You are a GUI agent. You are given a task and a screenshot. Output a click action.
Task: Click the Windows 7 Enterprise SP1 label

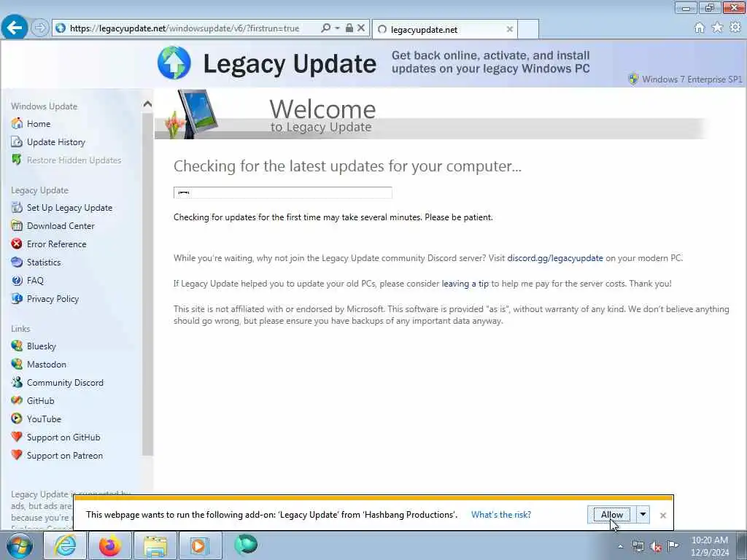pyautogui.click(x=692, y=79)
